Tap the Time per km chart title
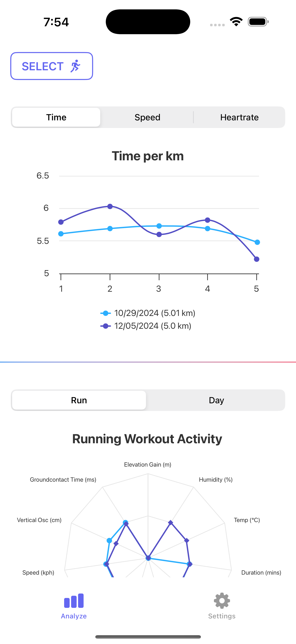Screen dimensions: 296x644 (148, 156)
